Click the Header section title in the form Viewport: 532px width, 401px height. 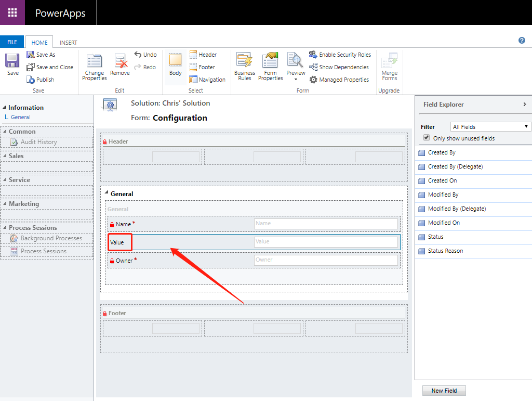[118, 141]
